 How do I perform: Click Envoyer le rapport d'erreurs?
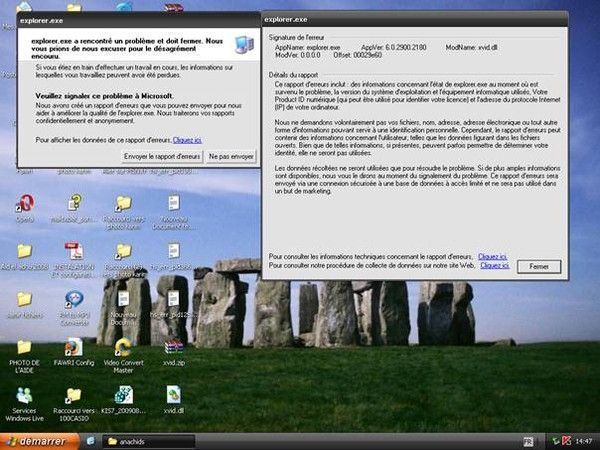click(x=162, y=157)
